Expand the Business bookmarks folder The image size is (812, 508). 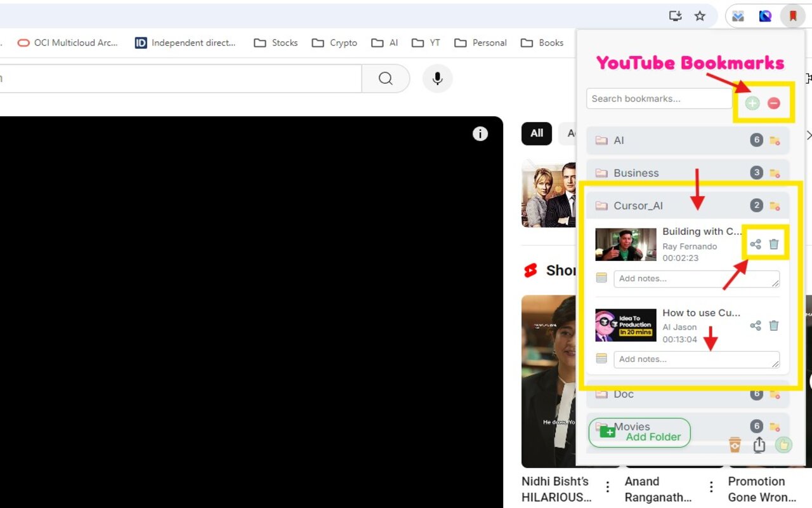[688, 173]
